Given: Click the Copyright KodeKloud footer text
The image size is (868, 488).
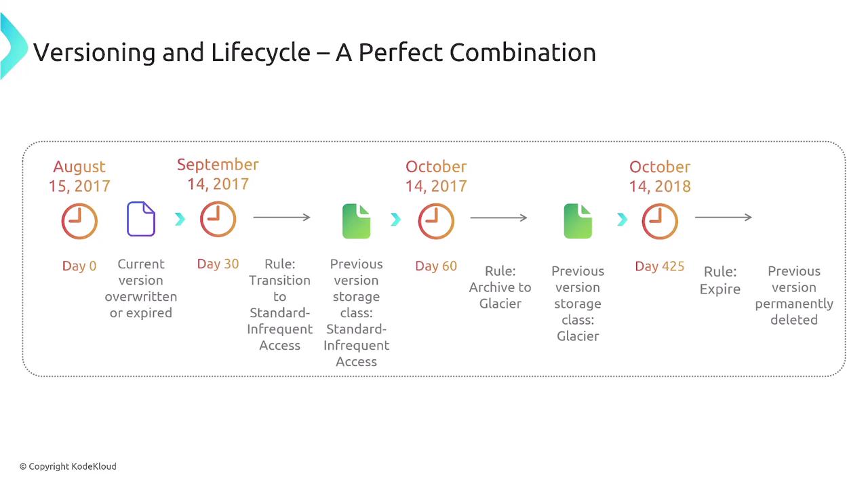Looking at the screenshot, I should coord(68,466).
